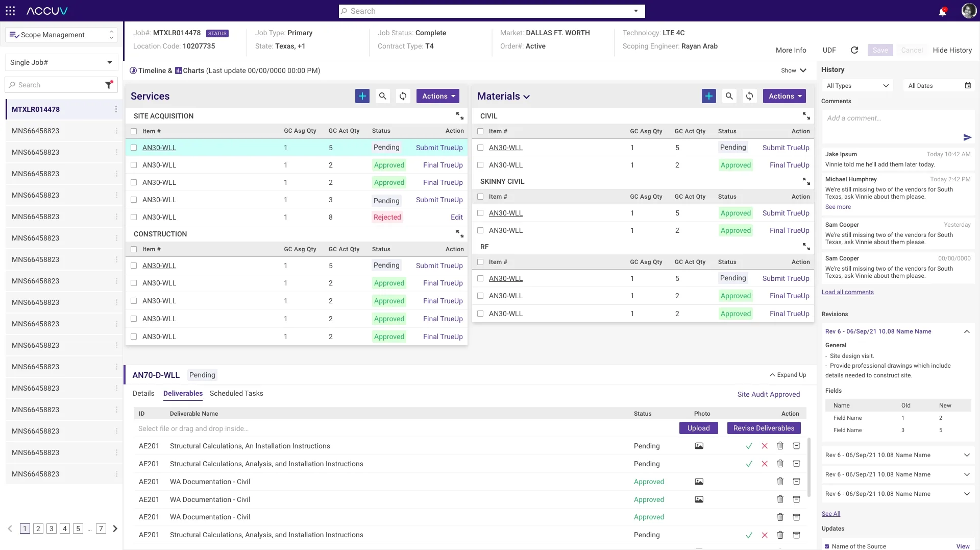Viewport: 980px width, 550px height.
Task: Click the Upload button
Action: click(x=699, y=428)
